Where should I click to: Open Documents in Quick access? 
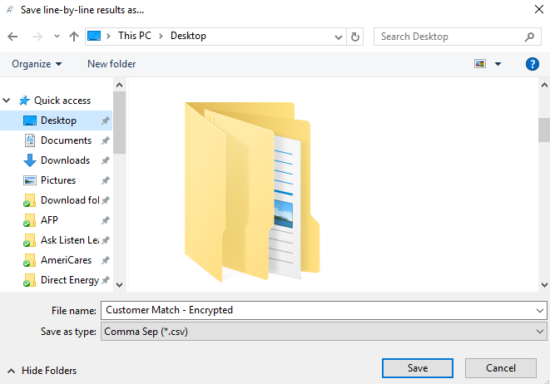tap(66, 141)
